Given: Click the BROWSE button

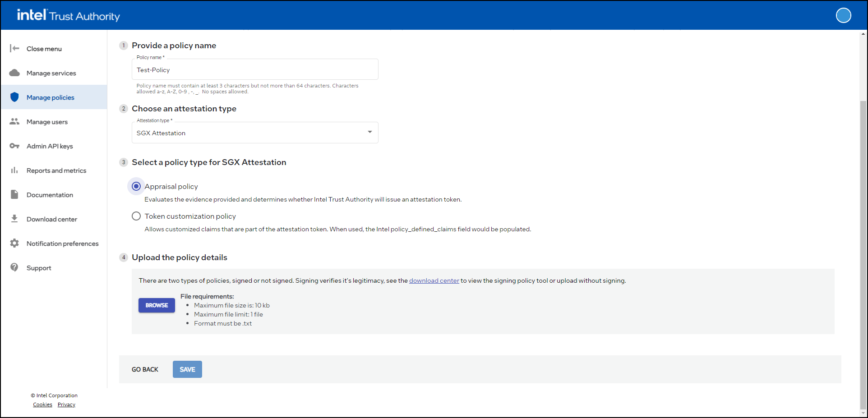Looking at the screenshot, I should pyautogui.click(x=157, y=305).
